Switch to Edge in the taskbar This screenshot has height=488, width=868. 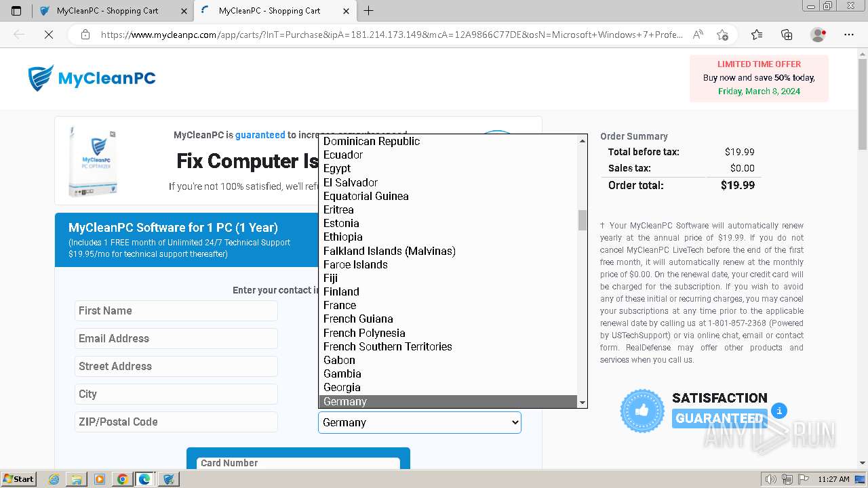144,479
